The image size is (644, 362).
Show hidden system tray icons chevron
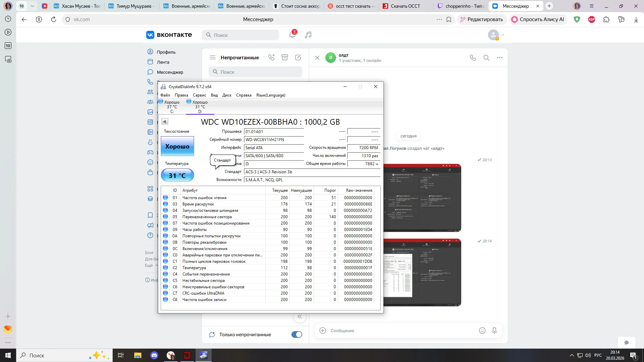point(572,355)
